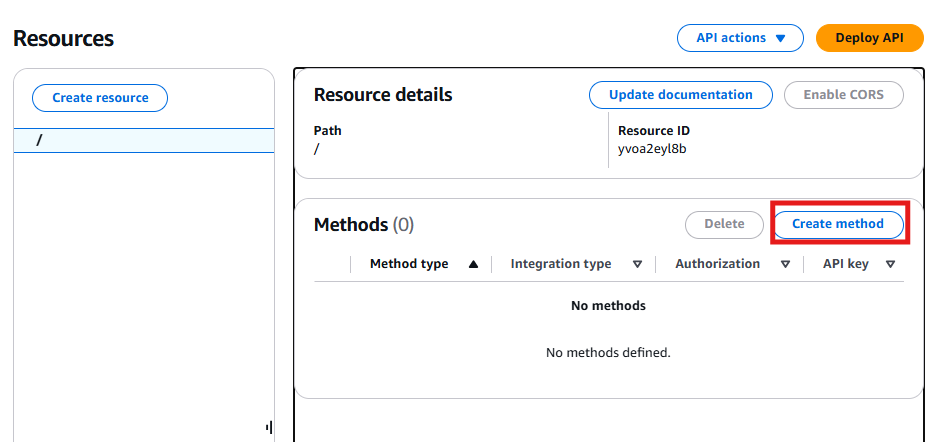937x442 pixels.
Task: Click sort arrow beside Authorization
Action: (785, 265)
